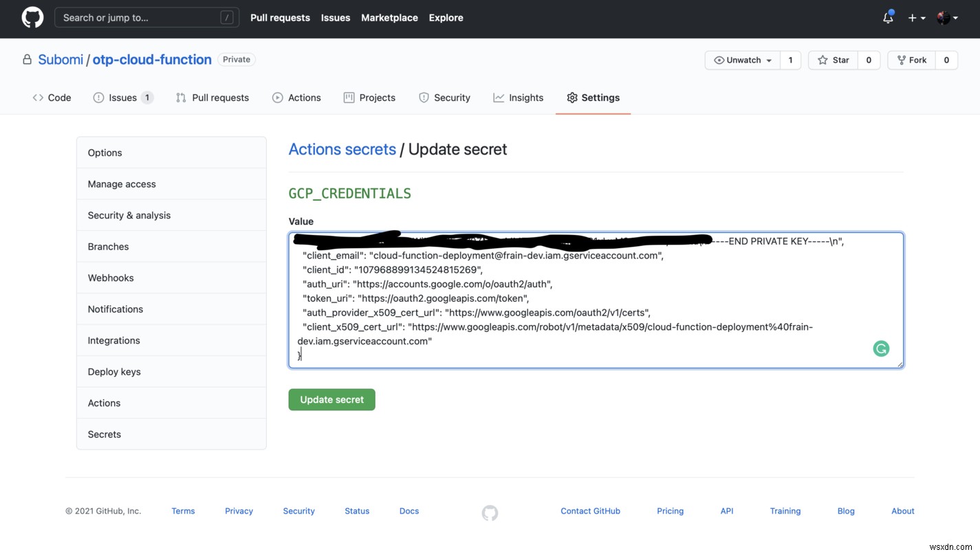
Task: Open the Unwatch dropdown
Action: [x=743, y=60]
